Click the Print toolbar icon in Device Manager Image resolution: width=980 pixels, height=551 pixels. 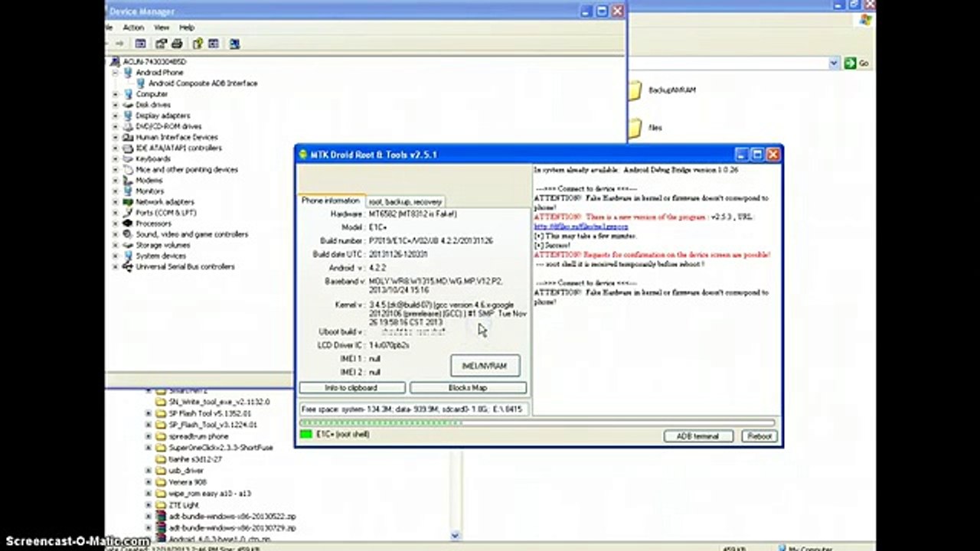177,44
